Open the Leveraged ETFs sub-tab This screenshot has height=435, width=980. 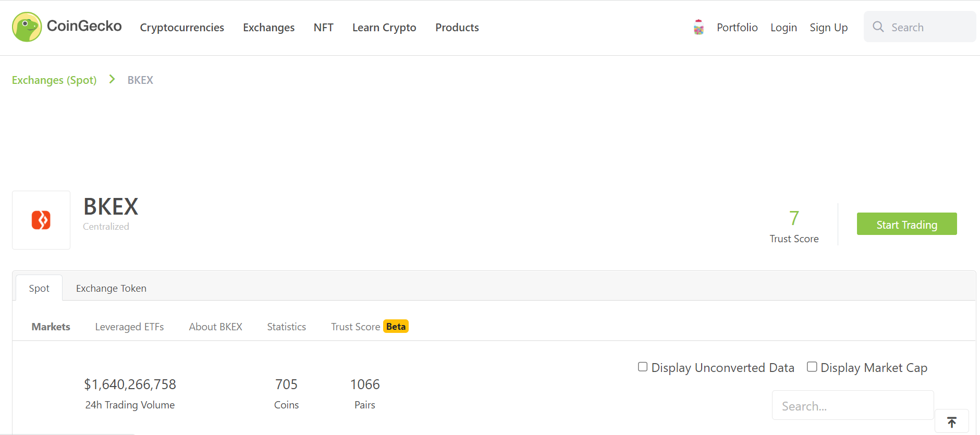129,327
